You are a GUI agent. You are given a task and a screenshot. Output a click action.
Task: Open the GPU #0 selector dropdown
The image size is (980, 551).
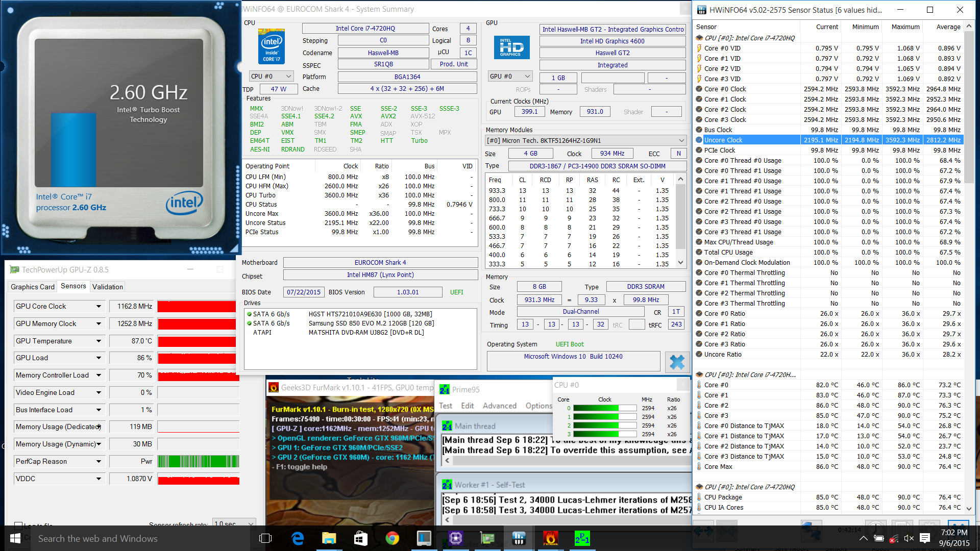coord(510,77)
